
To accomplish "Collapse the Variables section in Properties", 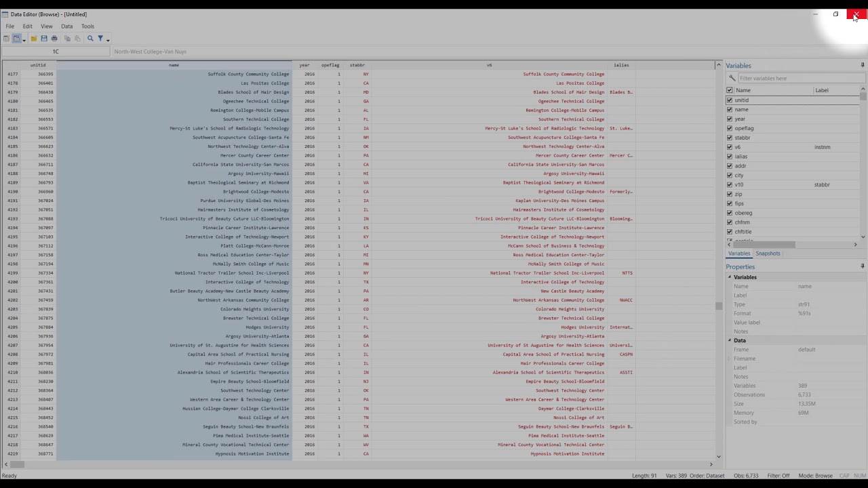I will 730,277.
